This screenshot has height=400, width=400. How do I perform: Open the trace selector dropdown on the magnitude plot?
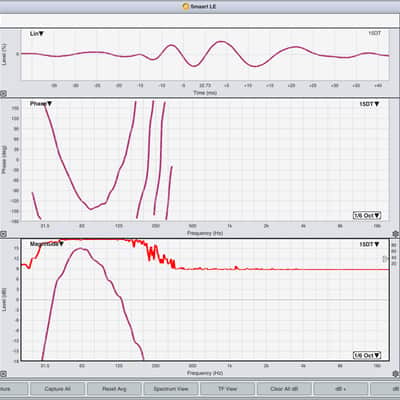(x=369, y=244)
